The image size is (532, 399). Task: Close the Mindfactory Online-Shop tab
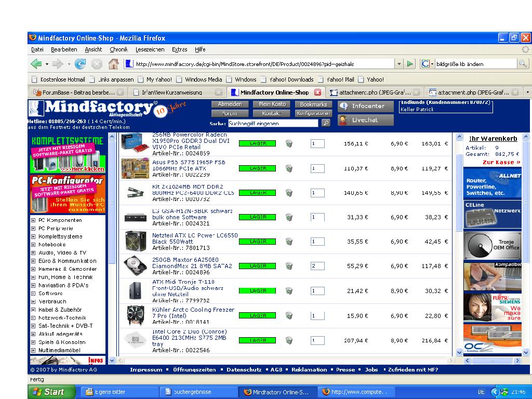317,92
